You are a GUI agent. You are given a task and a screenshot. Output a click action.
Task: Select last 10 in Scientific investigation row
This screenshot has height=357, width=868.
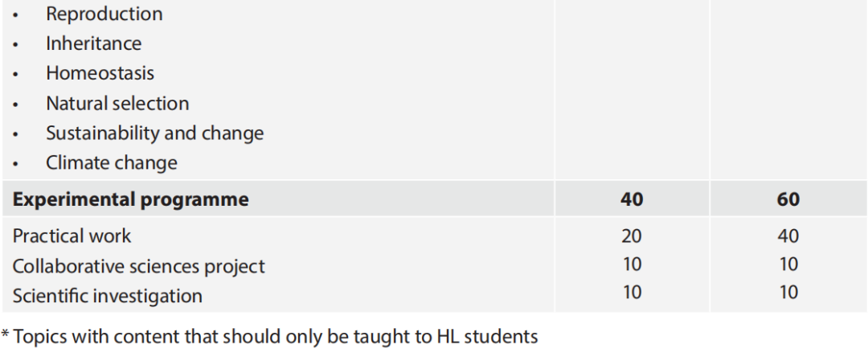click(788, 292)
